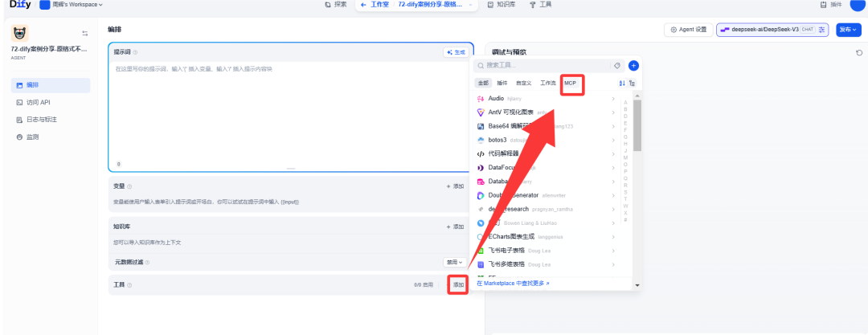Viewport: 868px width, 335px height.
Task: Go to 知识库 in top navigation
Action: click(502, 5)
